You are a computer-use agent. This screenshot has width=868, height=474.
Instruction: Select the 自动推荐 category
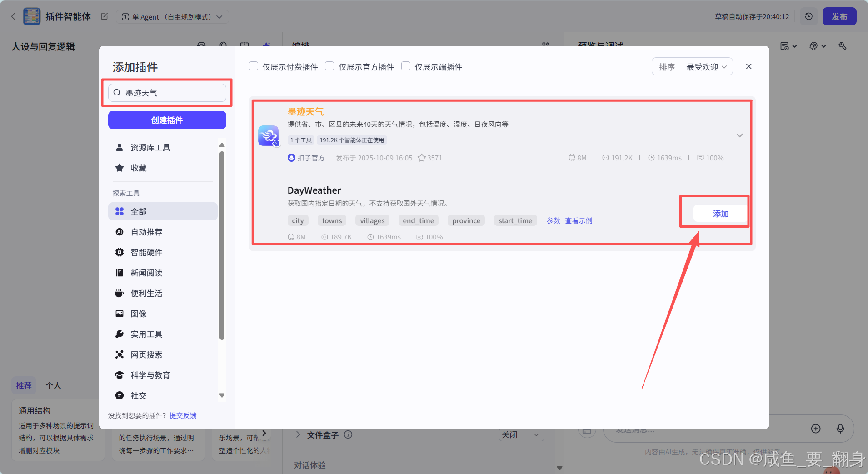pyautogui.click(x=163, y=232)
